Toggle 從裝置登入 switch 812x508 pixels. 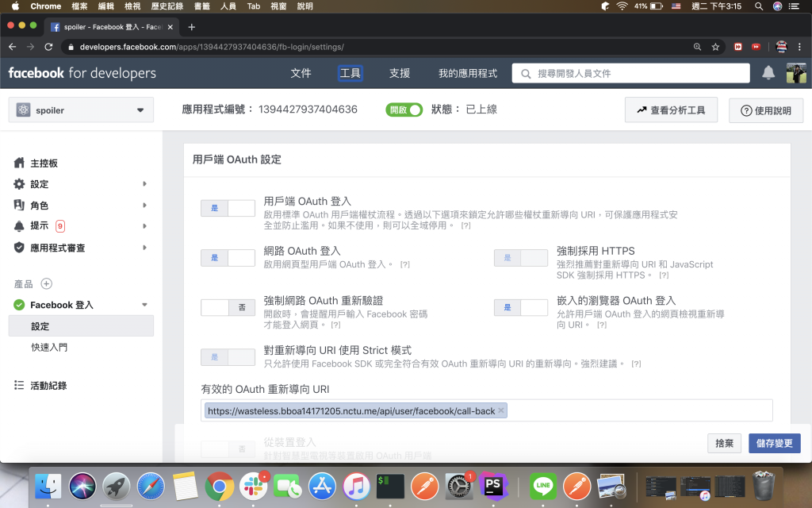click(228, 449)
